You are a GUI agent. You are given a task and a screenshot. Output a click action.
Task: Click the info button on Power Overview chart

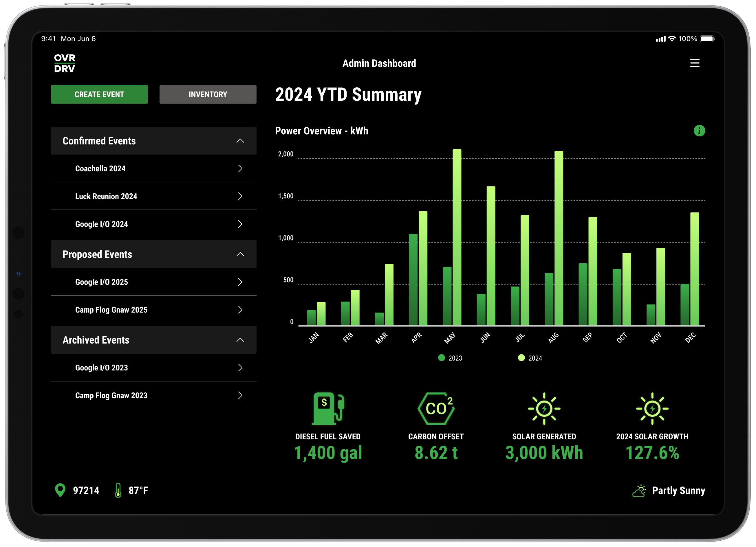tap(698, 130)
